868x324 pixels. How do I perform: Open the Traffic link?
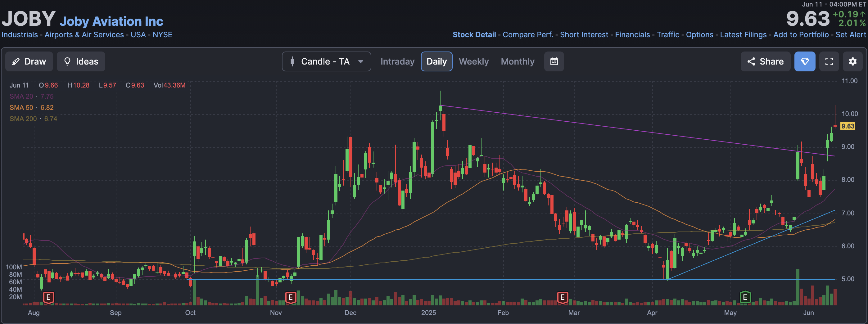(x=668, y=35)
